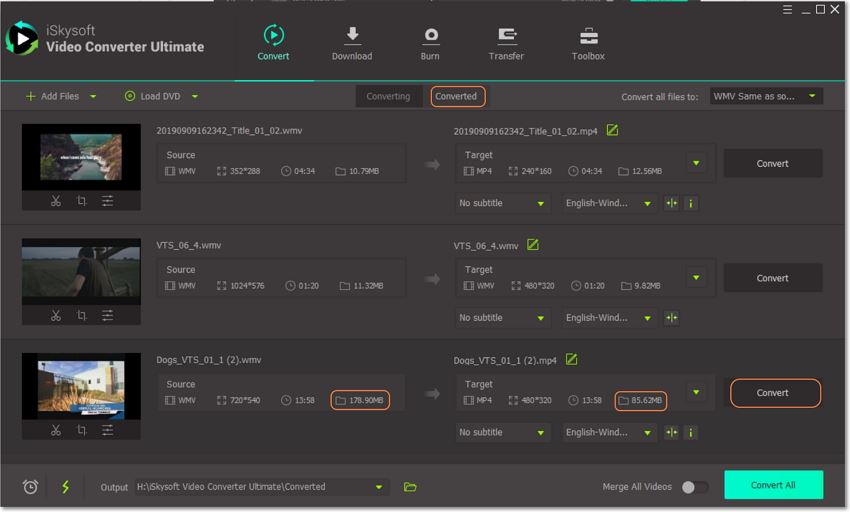Open the Toolbox section
850x512 pixels.
tap(588, 43)
